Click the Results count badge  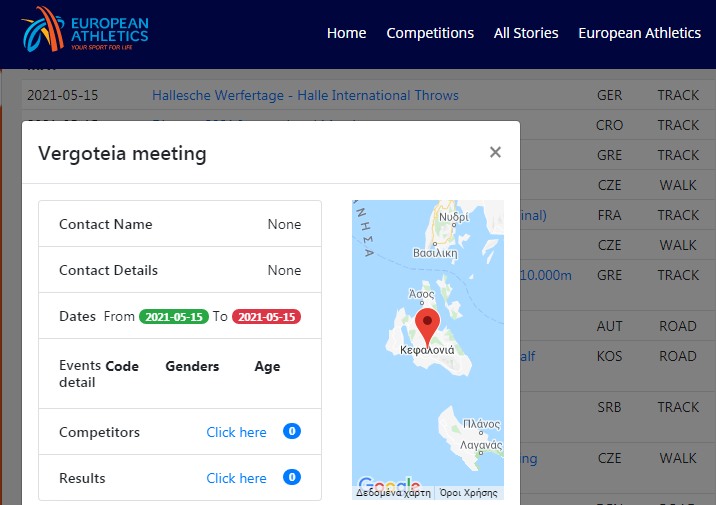pyautogui.click(x=292, y=478)
